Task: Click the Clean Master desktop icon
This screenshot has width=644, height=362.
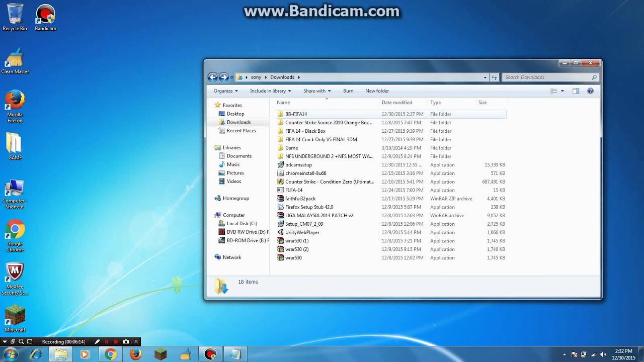Action: 15,61
